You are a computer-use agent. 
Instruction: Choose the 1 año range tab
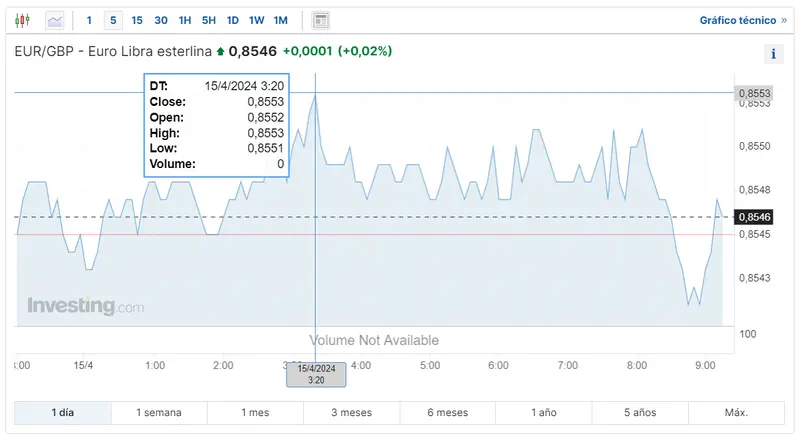544,412
